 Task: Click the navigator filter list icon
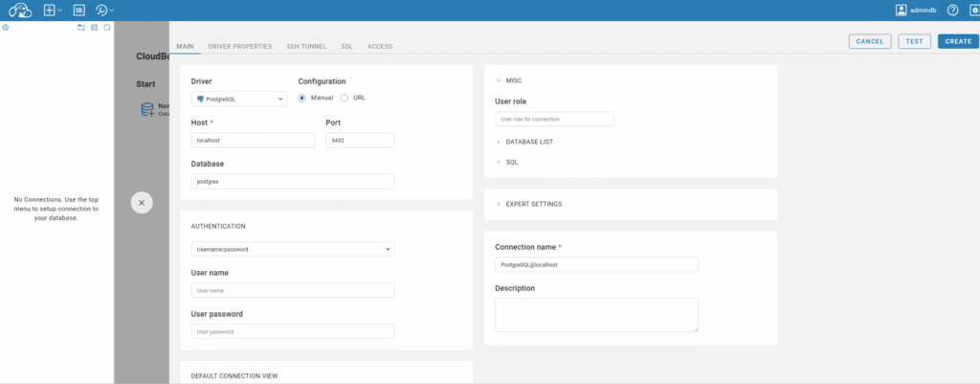95,28
